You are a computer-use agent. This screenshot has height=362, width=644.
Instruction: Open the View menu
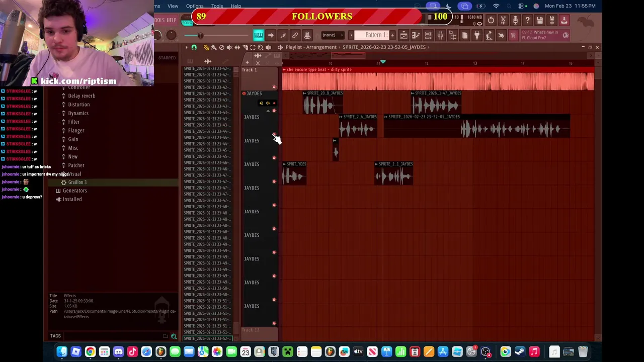click(173, 6)
